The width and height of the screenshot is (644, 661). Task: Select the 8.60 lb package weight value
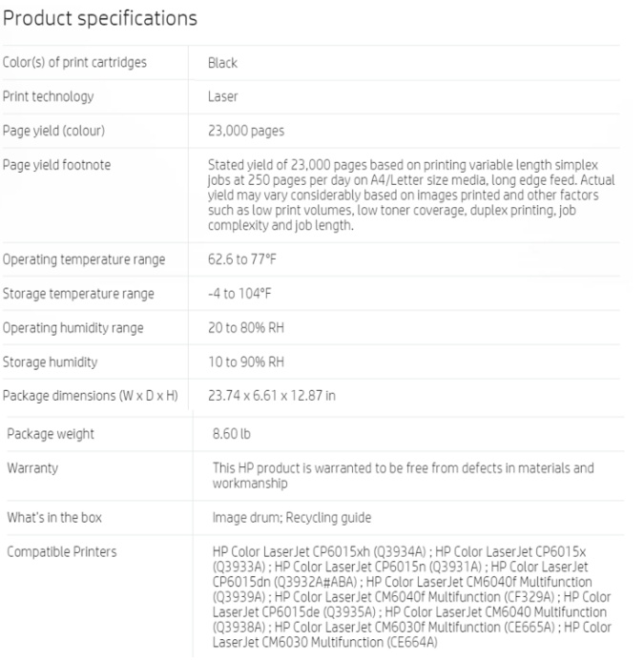coord(232,434)
